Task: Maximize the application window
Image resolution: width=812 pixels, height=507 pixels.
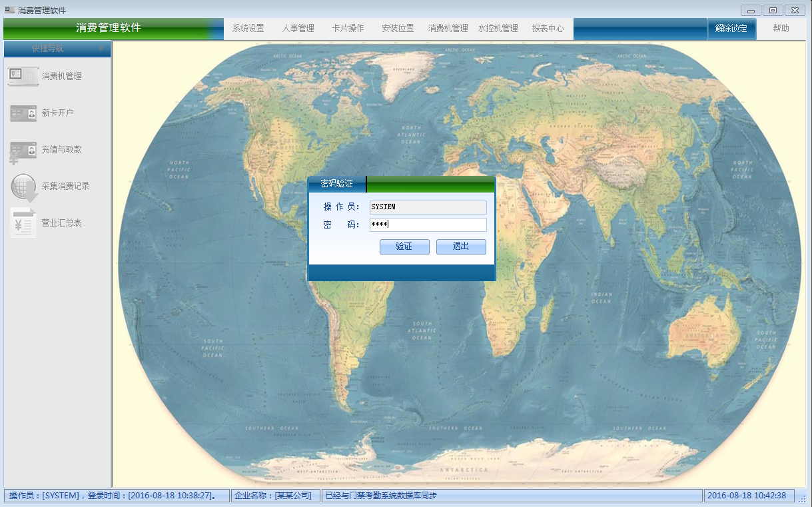Action: click(x=773, y=10)
